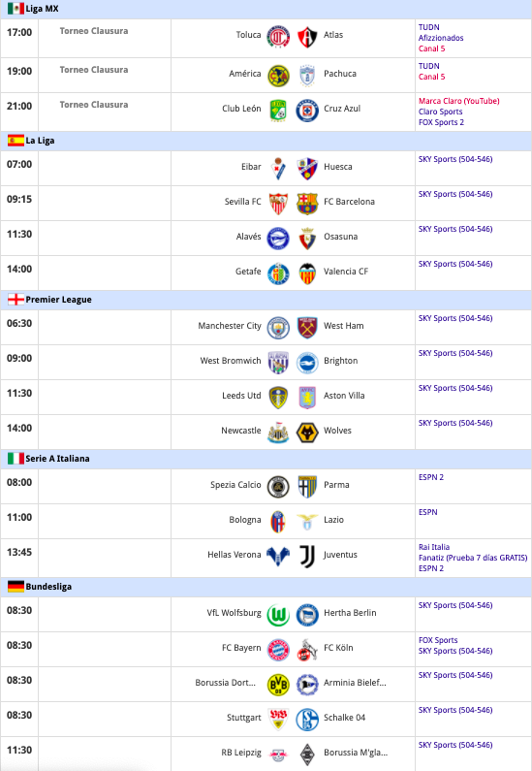This screenshot has height=771, width=532.
Task: Click the Schalke 04 crest
Action: 307,720
